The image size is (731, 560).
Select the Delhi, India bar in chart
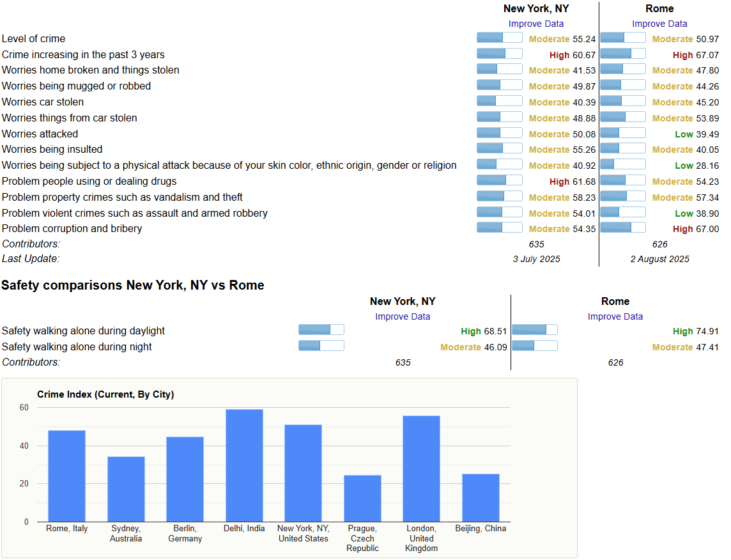point(244,465)
